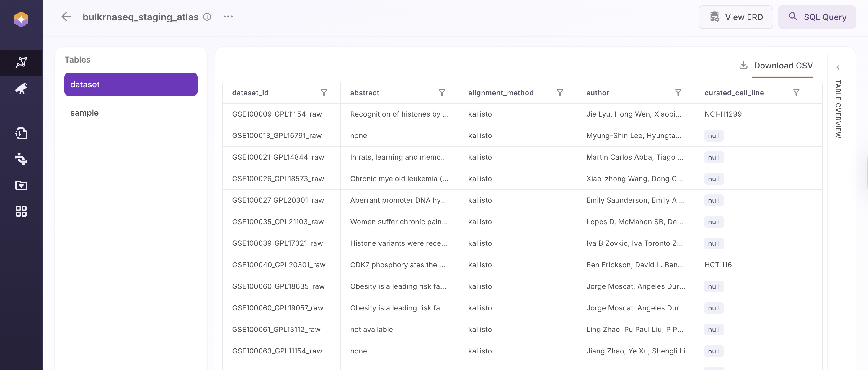Open the favorites folder sidebar icon

(21, 185)
